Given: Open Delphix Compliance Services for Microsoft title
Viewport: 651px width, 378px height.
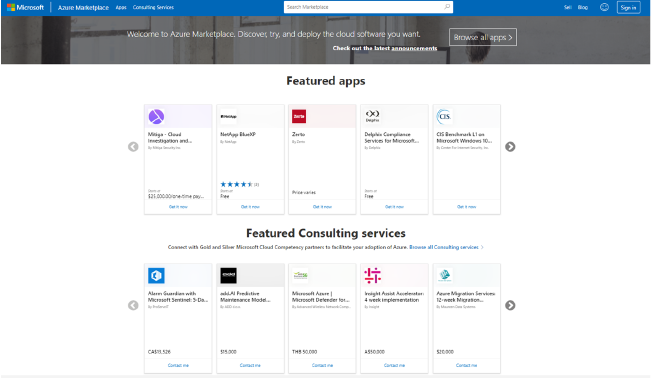Looking at the screenshot, I should [392, 137].
